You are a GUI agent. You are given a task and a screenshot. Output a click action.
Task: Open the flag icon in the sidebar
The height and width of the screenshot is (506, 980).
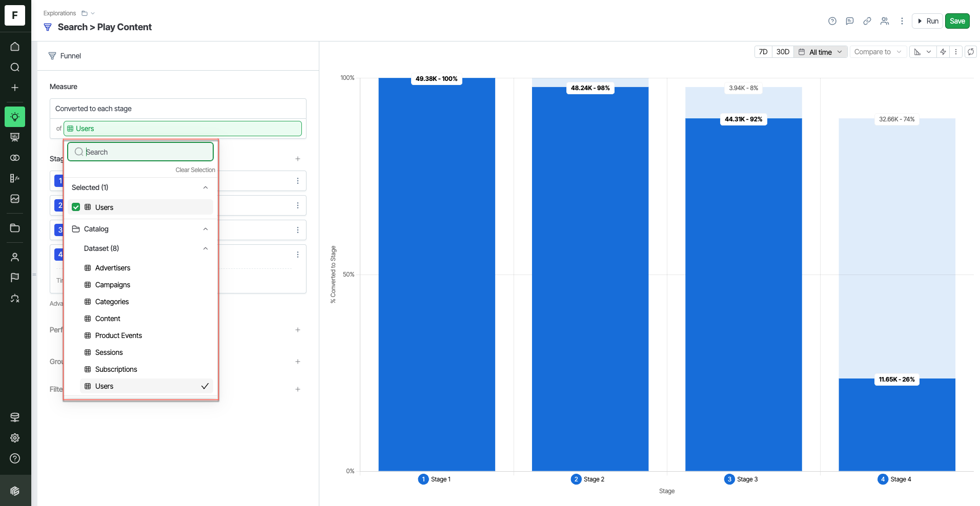[x=15, y=278]
